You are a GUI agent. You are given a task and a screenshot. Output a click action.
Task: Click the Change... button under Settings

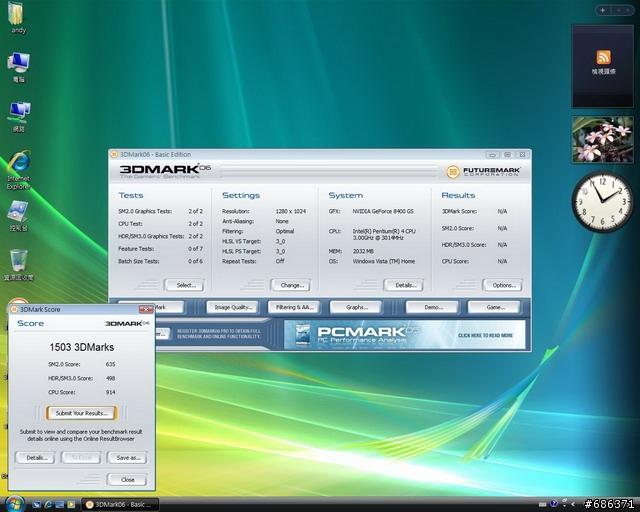(291, 285)
